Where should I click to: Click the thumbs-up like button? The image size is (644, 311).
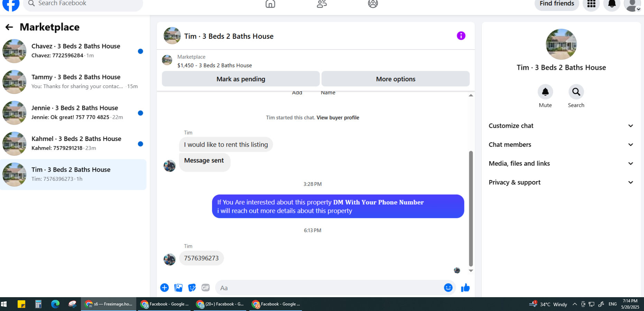tap(465, 288)
